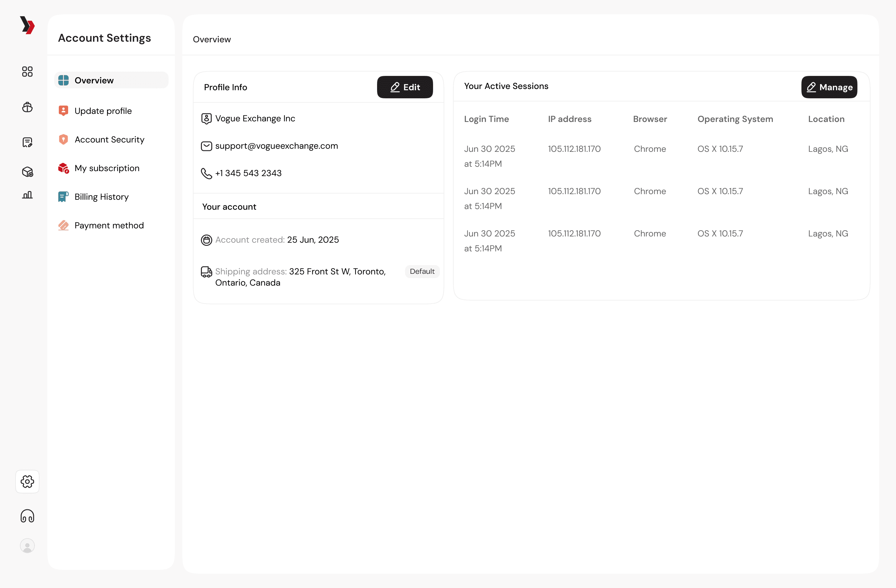Click the package box icon in rail
Image resolution: width=896 pixels, height=588 pixels.
[27, 172]
